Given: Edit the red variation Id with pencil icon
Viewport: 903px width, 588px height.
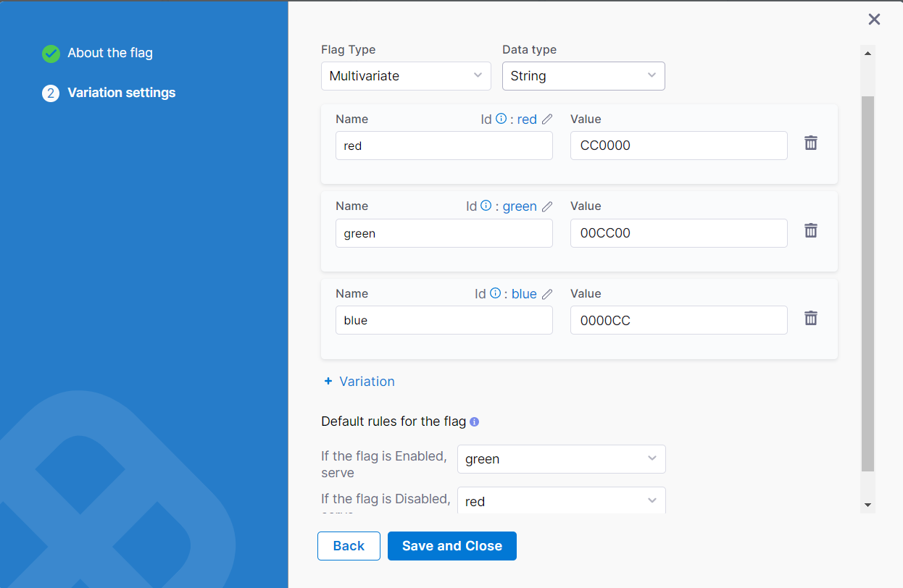Looking at the screenshot, I should [x=547, y=119].
